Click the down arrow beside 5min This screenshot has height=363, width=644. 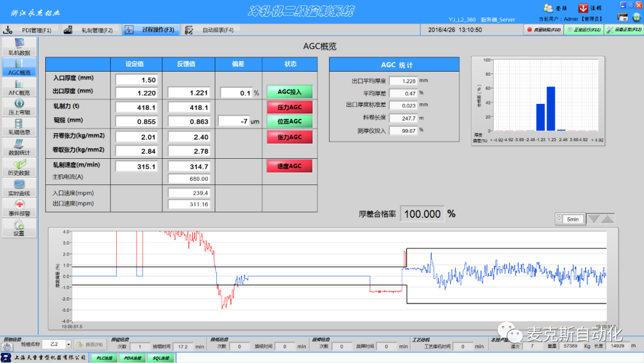click(593, 219)
